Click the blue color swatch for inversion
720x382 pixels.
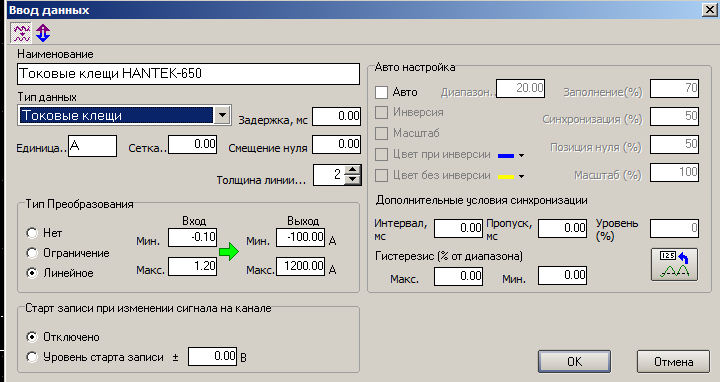(x=506, y=156)
